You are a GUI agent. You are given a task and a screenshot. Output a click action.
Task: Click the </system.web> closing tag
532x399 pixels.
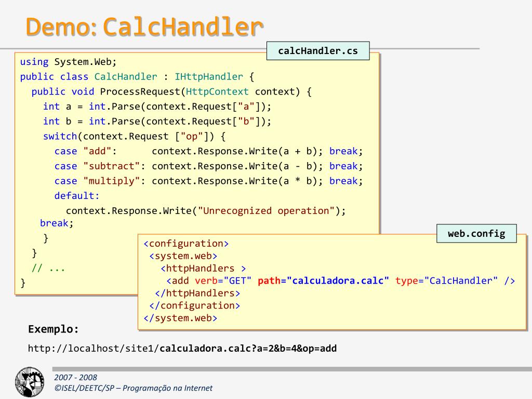[180, 318]
